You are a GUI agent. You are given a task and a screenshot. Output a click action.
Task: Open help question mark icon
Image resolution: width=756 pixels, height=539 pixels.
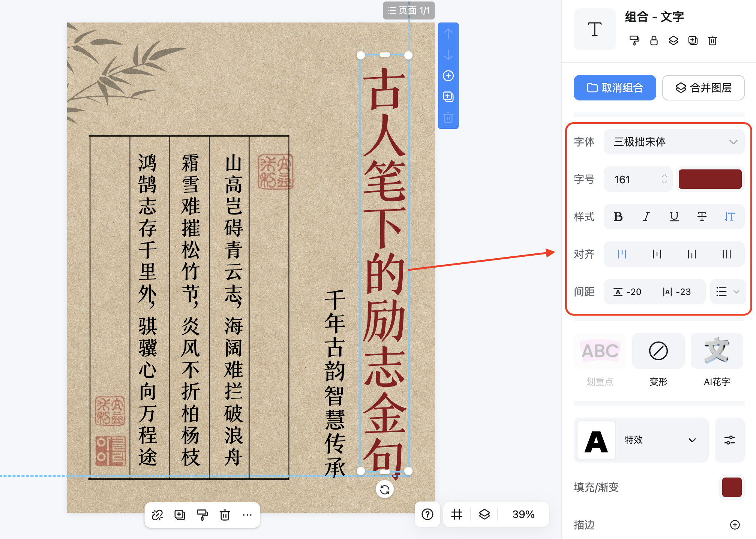(427, 515)
